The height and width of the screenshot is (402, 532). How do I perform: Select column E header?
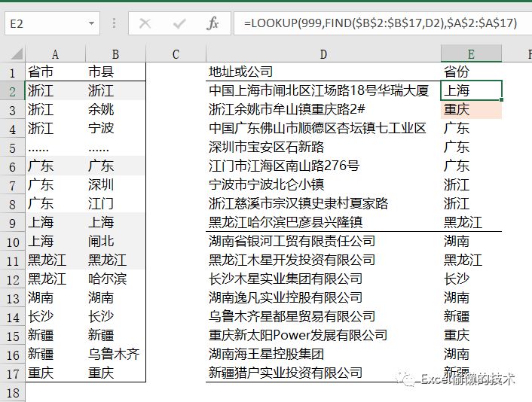pos(471,54)
